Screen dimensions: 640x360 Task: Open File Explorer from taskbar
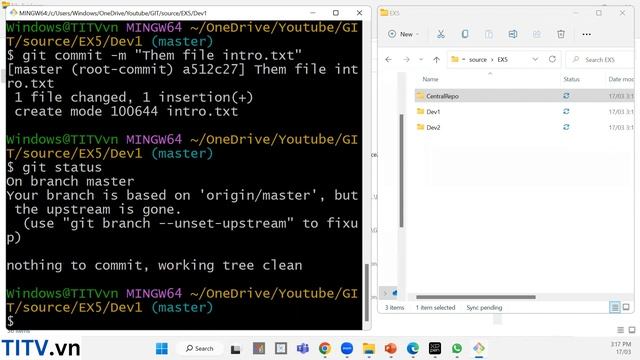[369, 349]
